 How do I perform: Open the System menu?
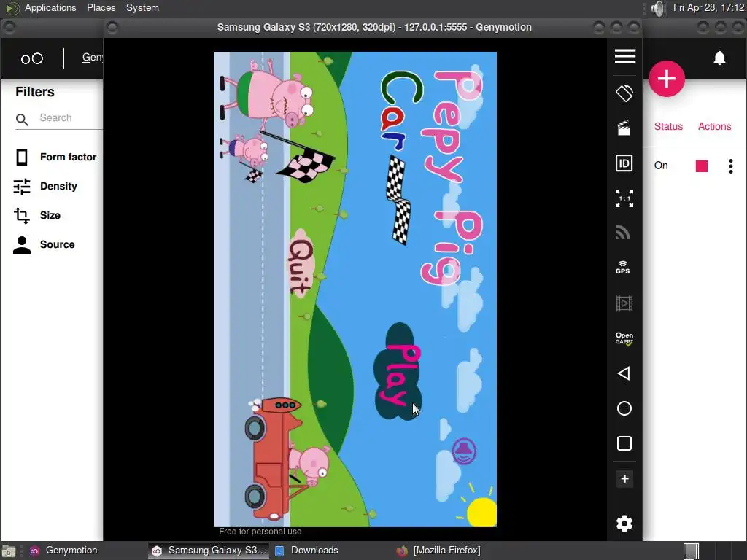[142, 7]
